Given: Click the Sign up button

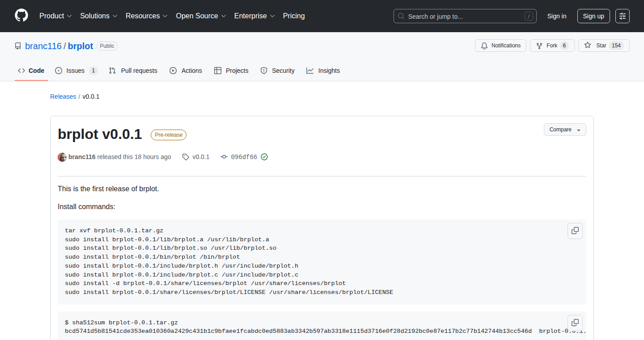Looking at the screenshot, I should (593, 16).
